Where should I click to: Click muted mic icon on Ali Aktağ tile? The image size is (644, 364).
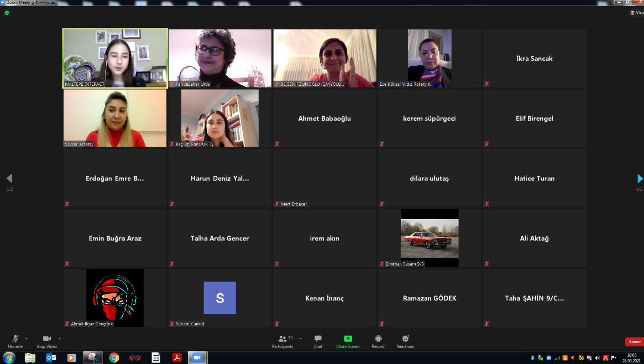[x=486, y=264]
